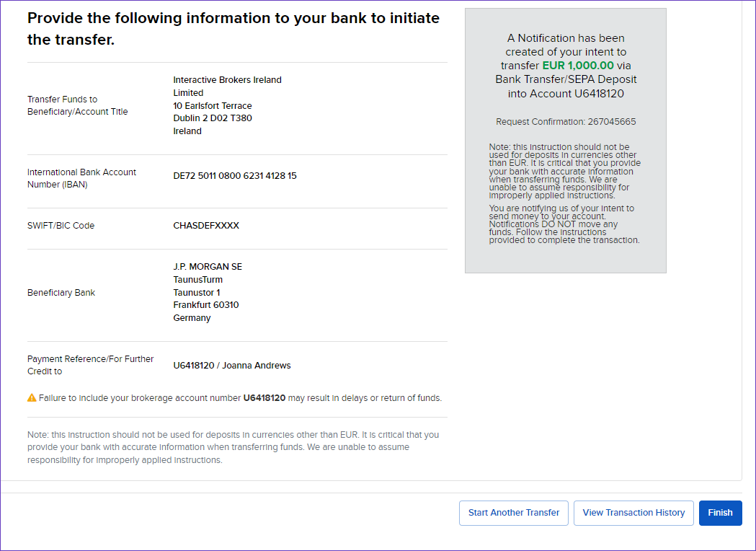Click the Finish button
The image size is (756, 551).
click(x=720, y=513)
